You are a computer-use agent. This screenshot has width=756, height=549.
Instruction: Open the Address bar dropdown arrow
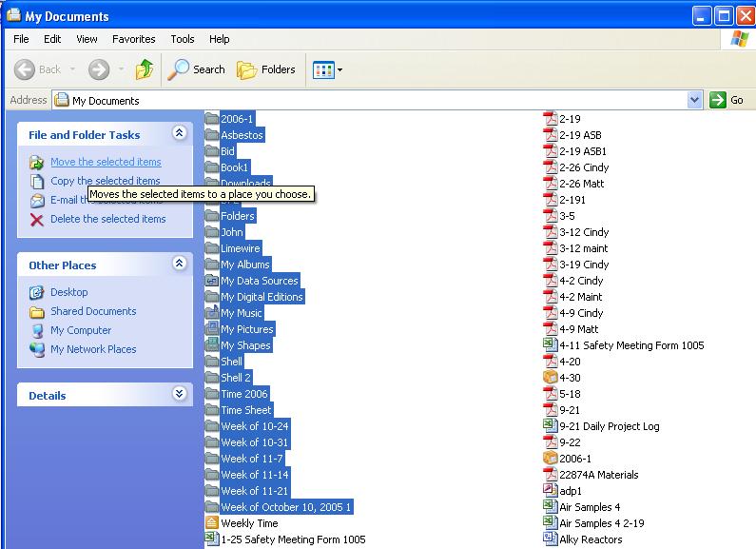pos(695,100)
